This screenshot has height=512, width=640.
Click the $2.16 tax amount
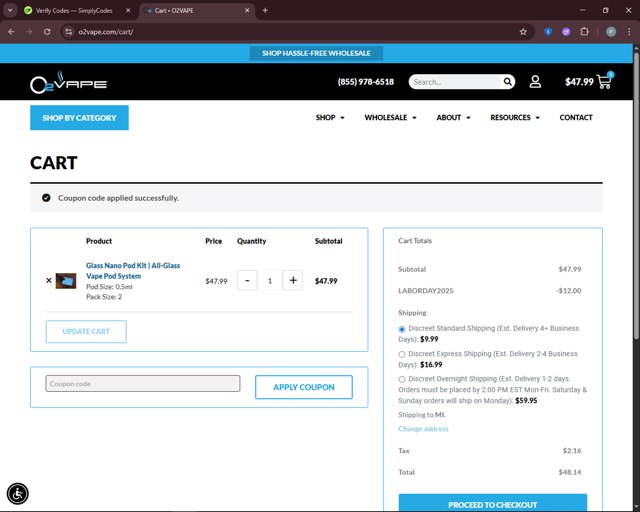click(572, 451)
